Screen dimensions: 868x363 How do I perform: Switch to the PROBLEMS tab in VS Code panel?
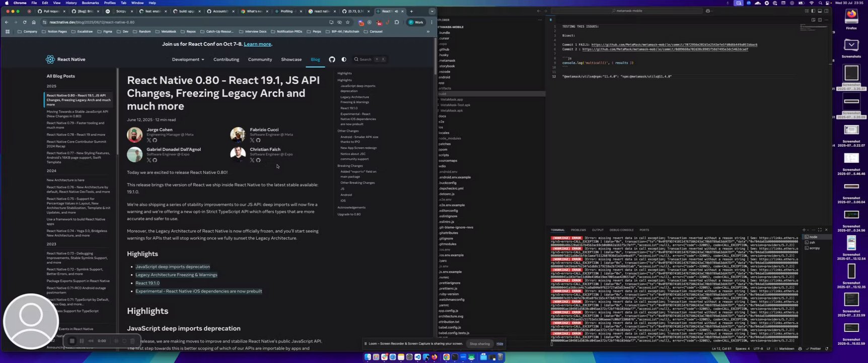tap(578, 230)
